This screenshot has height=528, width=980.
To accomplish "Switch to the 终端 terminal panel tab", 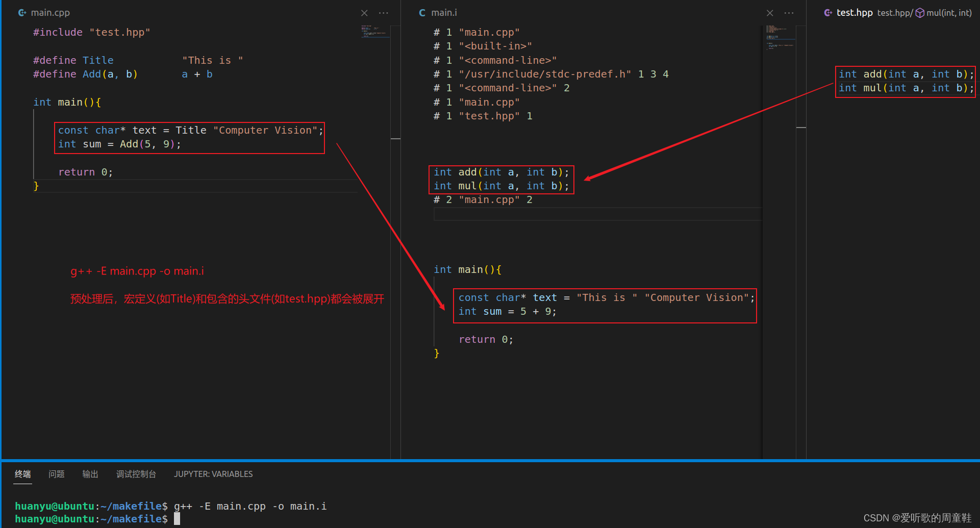I will pos(22,474).
